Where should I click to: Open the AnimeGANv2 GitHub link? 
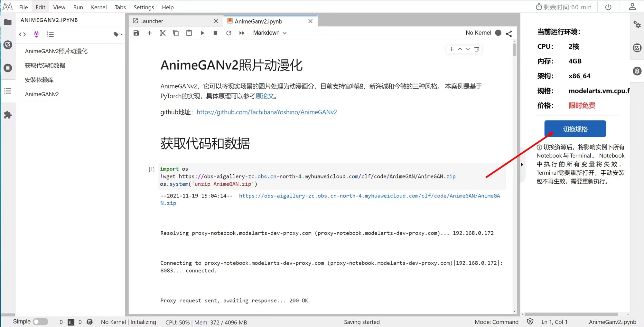266,112
